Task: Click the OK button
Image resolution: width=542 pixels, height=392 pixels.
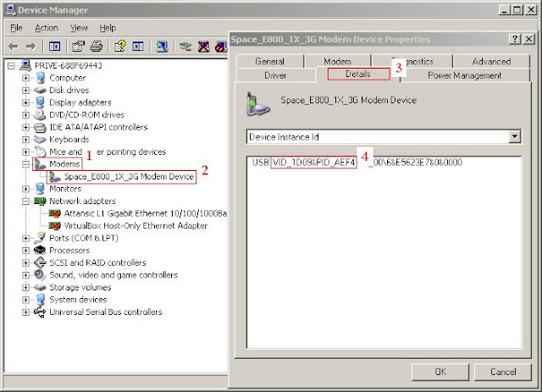Action: click(x=440, y=372)
